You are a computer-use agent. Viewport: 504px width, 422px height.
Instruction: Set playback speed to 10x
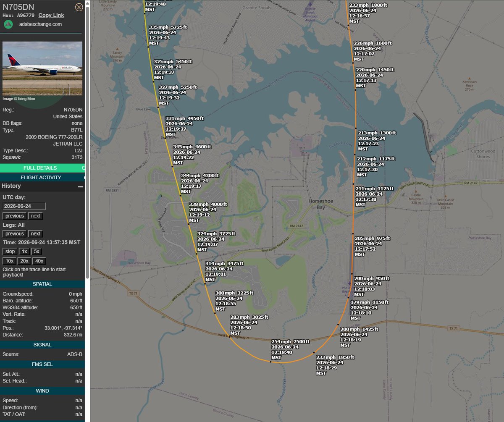pos(10,261)
